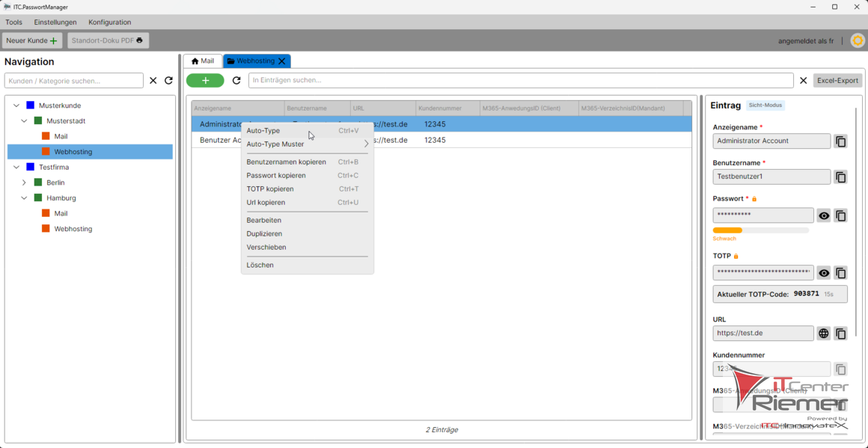Click the green add entry button
Image resolution: width=868 pixels, height=448 pixels.
(205, 81)
